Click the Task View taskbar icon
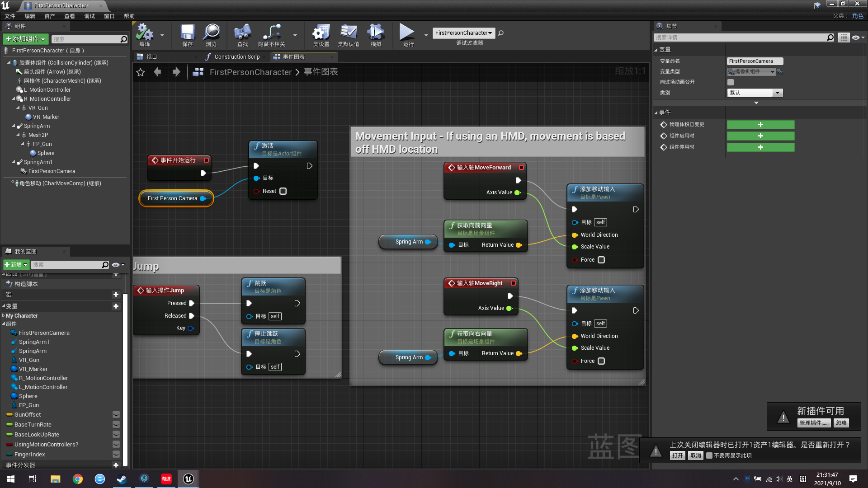The image size is (868, 488). point(33,479)
